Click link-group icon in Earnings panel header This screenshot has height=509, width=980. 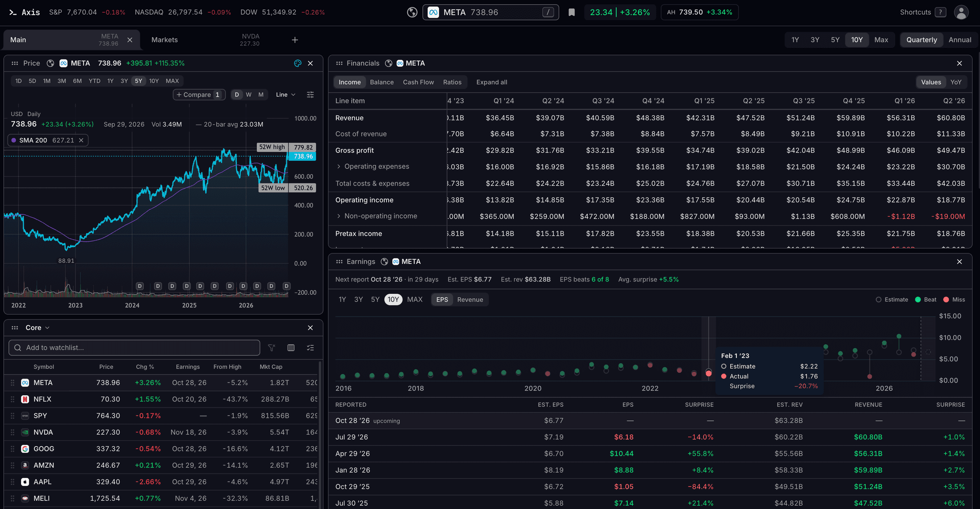[x=385, y=262]
